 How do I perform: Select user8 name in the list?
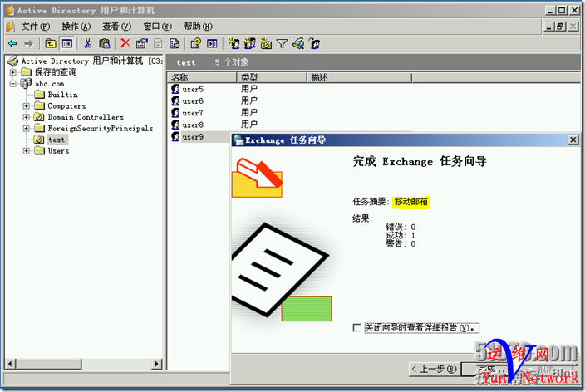[x=193, y=125]
